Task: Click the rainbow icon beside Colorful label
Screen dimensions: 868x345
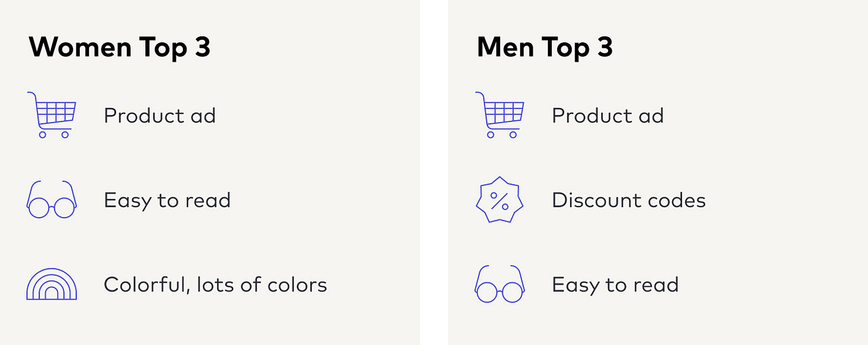Action: [52, 284]
